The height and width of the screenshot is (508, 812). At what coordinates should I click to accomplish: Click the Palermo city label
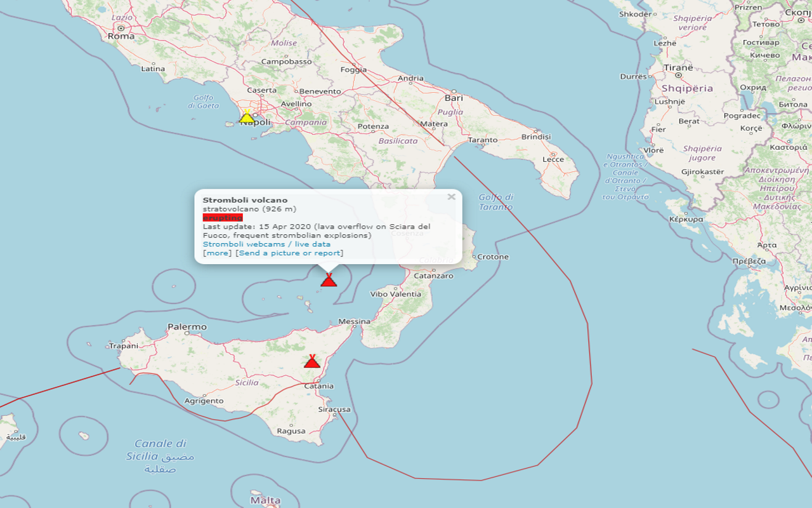tap(187, 327)
